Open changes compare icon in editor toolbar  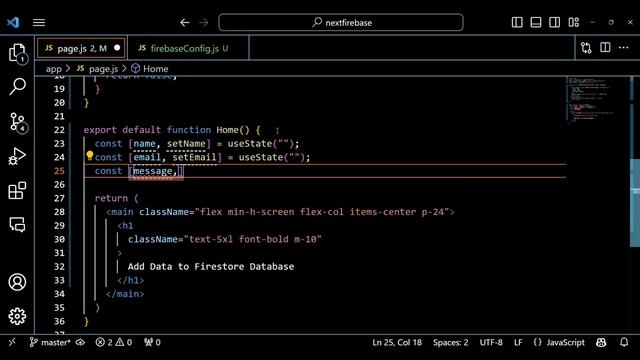pos(586,48)
